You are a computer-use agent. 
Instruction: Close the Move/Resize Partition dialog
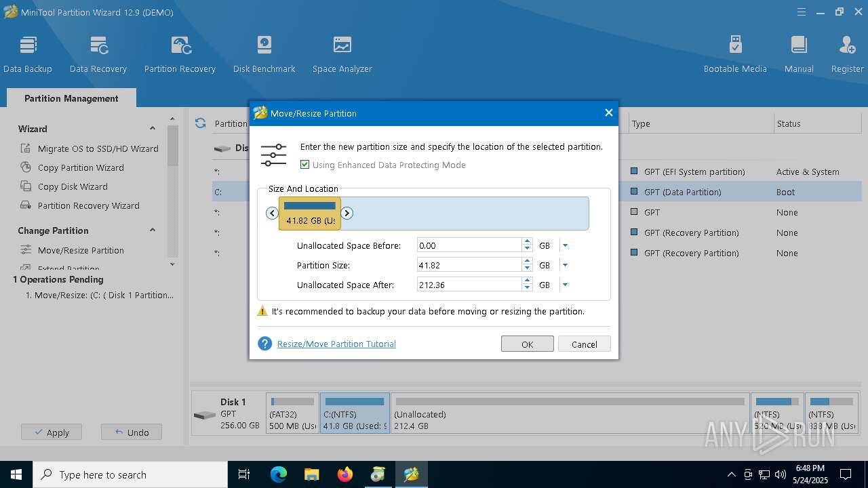(x=608, y=113)
